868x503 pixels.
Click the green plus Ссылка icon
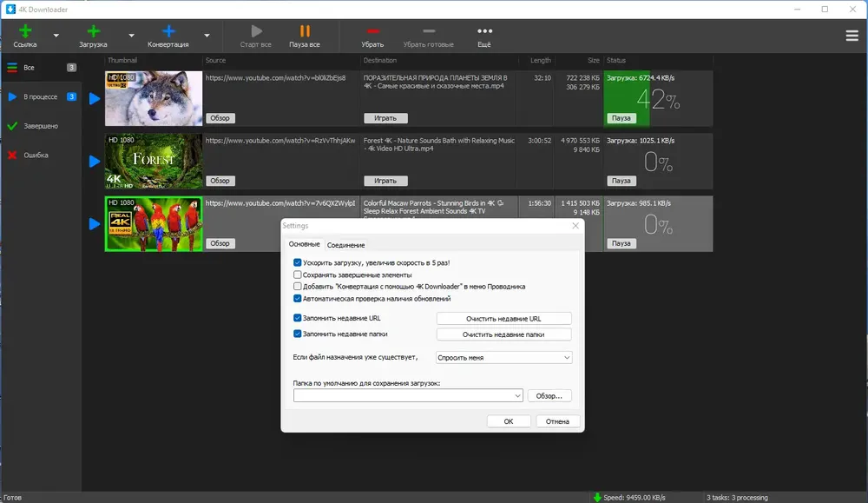coord(25,31)
